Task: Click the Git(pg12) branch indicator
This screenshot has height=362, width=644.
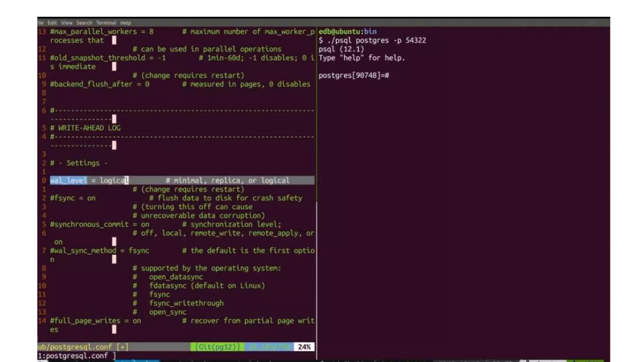Action: tap(217, 347)
